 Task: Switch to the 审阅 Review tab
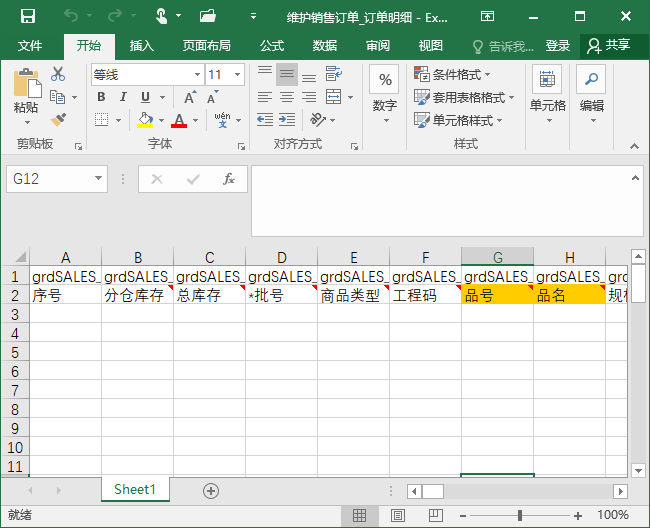(x=378, y=45)
